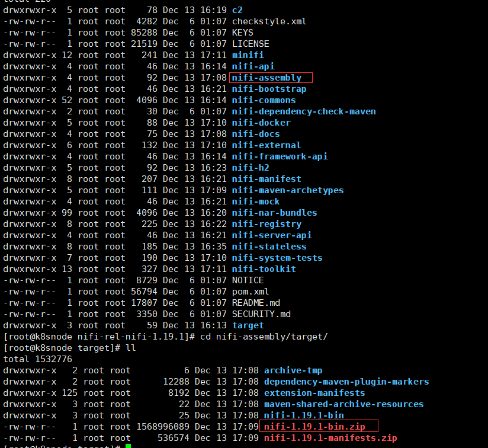The width and height of the screenshot is (488, 448).
Task: Select the nifi-h2 directory name
Action: [x=251, y=168]
